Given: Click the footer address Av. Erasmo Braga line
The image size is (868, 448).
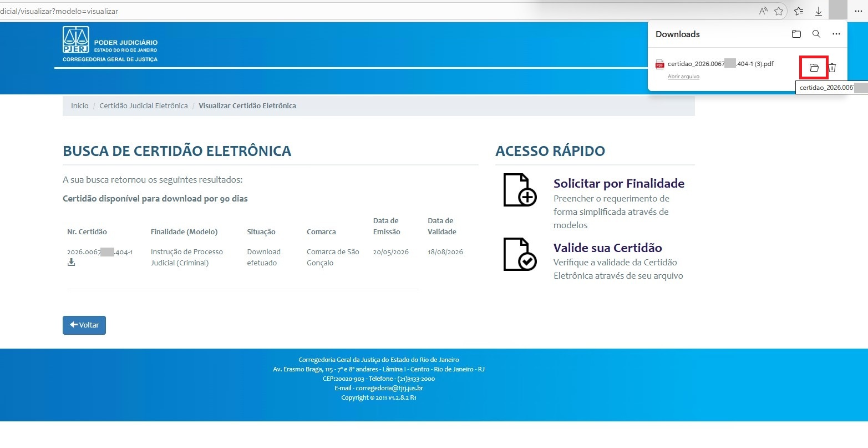Looking at the screenshot, I should click(379, 369).
